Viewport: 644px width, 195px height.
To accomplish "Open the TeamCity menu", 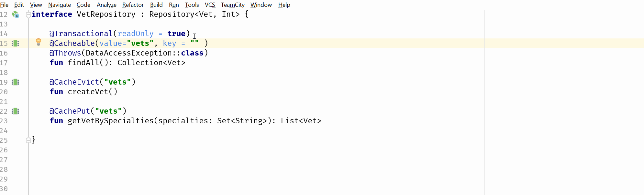I will [x=233, y=5].
